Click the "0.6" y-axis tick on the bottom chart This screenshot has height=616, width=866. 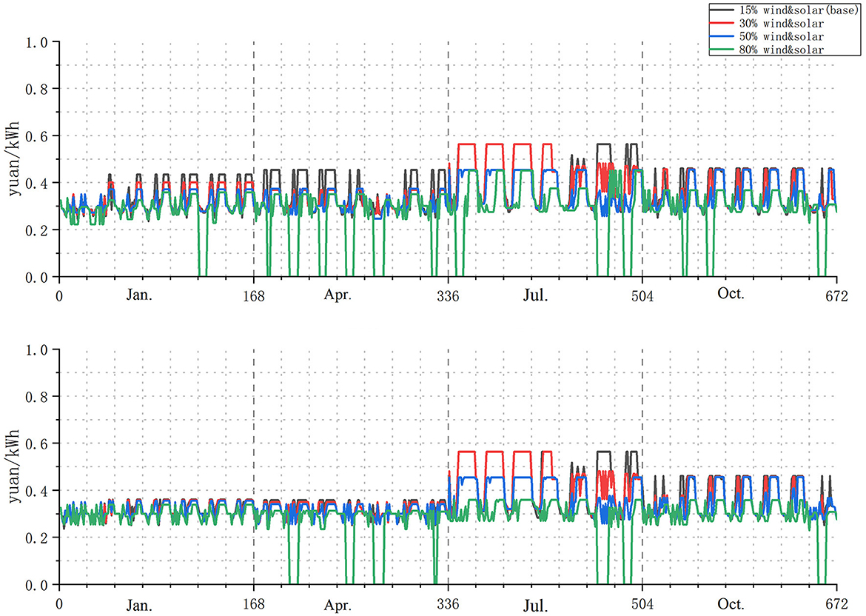tap(37, 443)
